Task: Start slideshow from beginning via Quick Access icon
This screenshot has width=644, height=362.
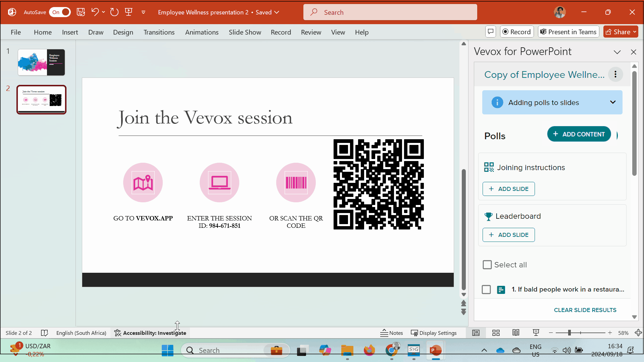Action: coord(129,12)
